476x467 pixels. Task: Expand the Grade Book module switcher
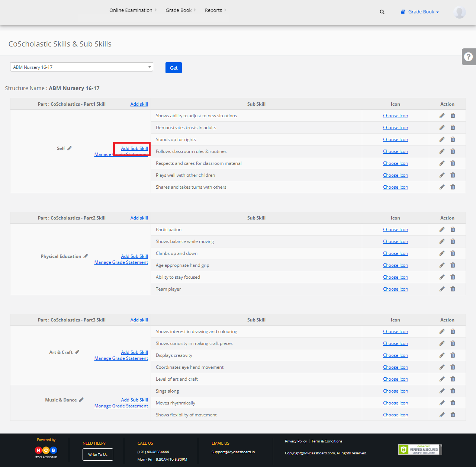point(420,12)
